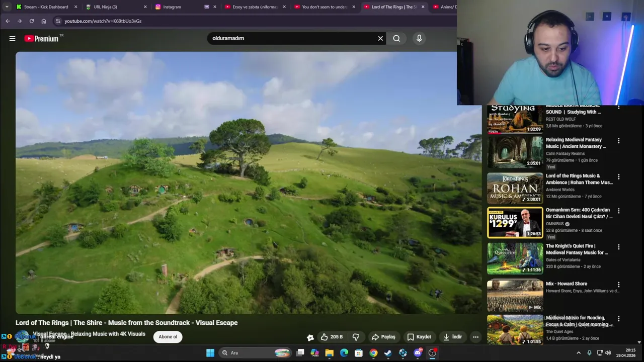The image size is (644, 362).
Task: Launch File Explorer from the taskbar
Action: [x=329, y=353]
